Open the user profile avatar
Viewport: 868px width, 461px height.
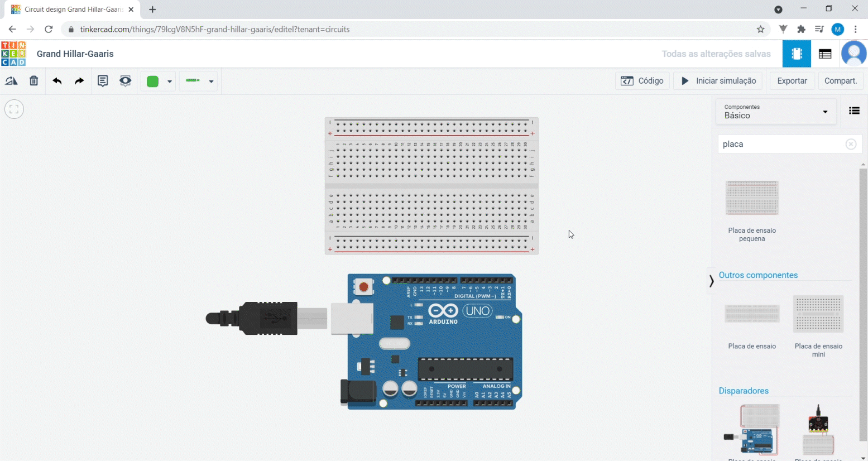pos(853,54)
